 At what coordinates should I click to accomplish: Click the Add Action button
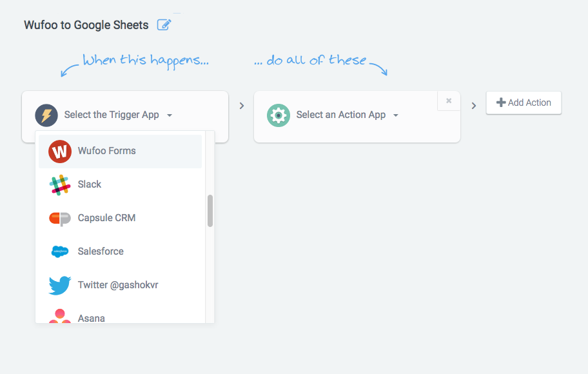524,103
